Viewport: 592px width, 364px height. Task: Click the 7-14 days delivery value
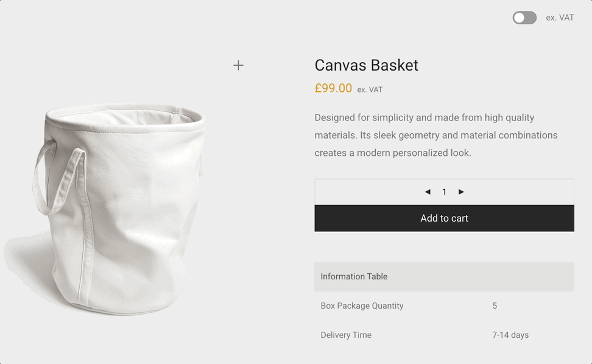coord(511,335)
